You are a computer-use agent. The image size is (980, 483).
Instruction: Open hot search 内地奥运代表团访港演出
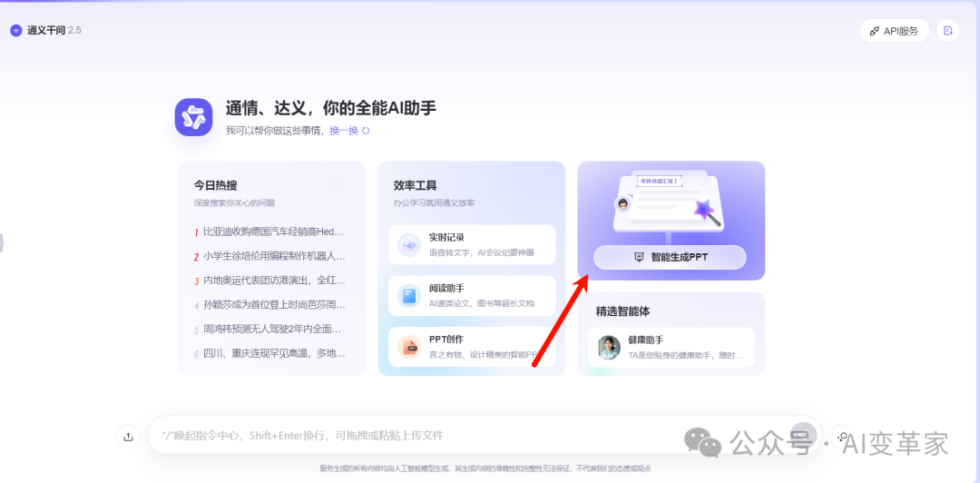pos(269,281)
